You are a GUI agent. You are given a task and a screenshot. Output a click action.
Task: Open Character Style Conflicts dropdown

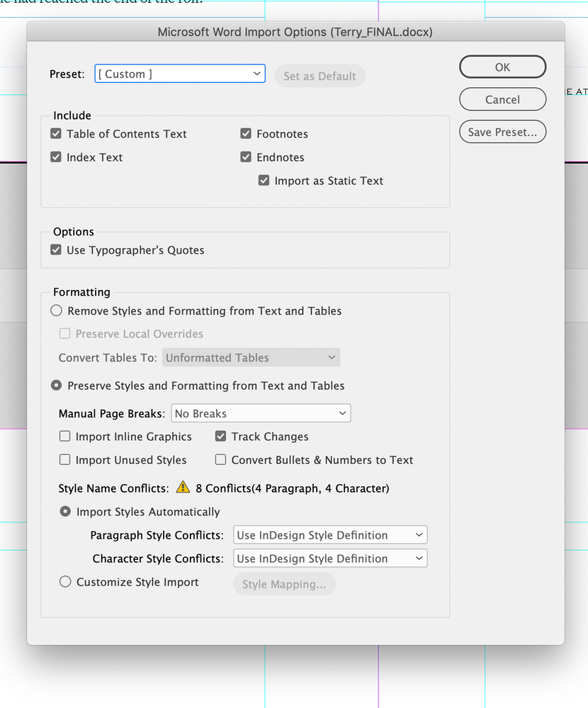(330, 558)
